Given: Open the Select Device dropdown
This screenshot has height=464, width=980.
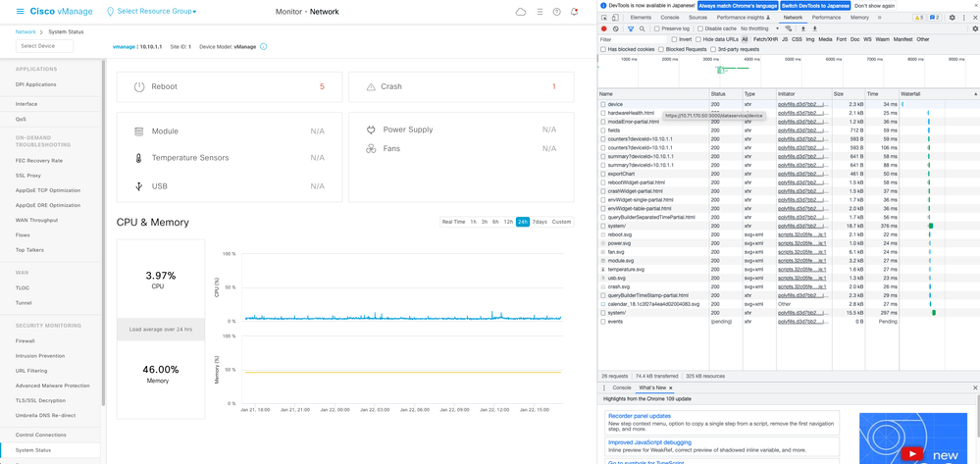Looking at the screenshot, I should click(44, 46).
